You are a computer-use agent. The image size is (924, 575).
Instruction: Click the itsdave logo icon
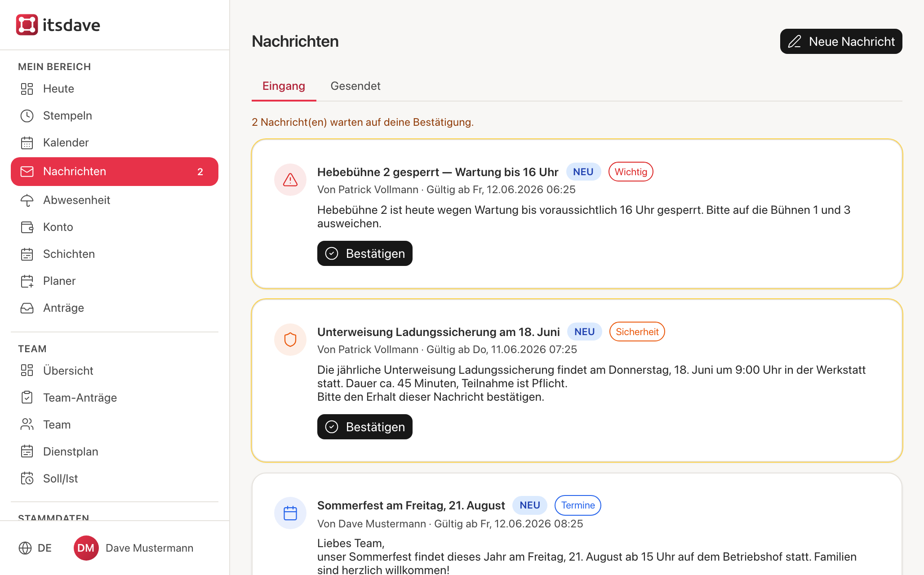(27, 25)
